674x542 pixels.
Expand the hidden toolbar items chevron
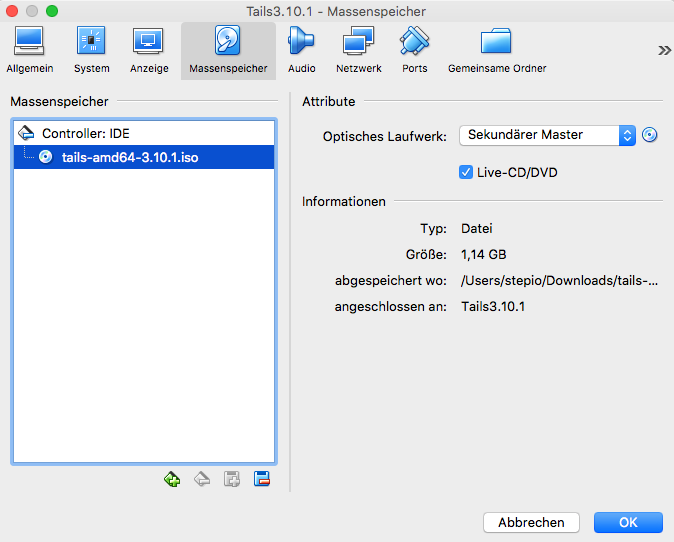pyautogui.click(x=663, y=50)
